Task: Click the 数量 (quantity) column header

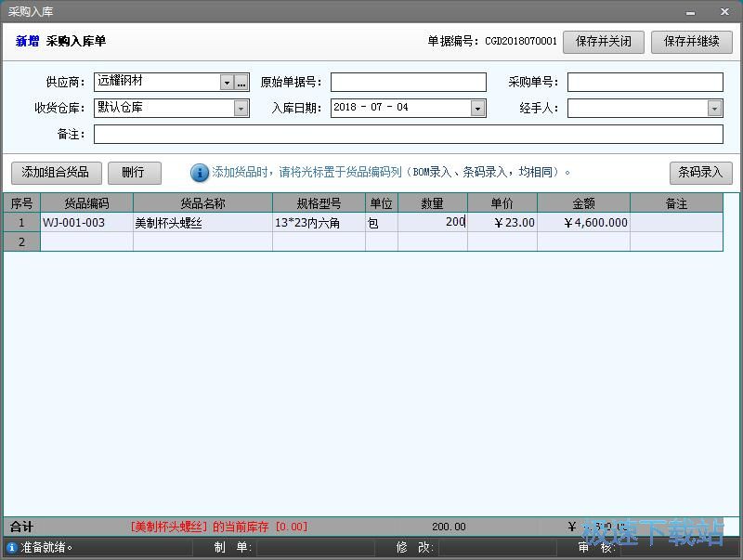Action: [433, 203]
